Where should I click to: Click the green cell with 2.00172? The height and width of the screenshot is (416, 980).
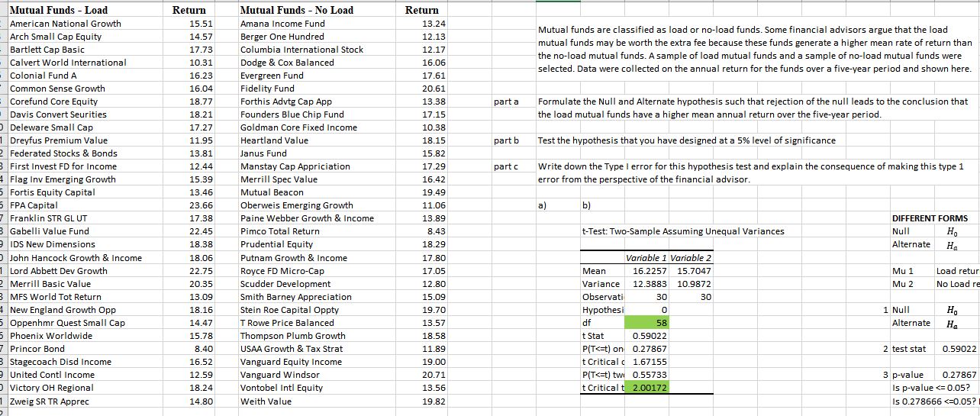[646, 388]
